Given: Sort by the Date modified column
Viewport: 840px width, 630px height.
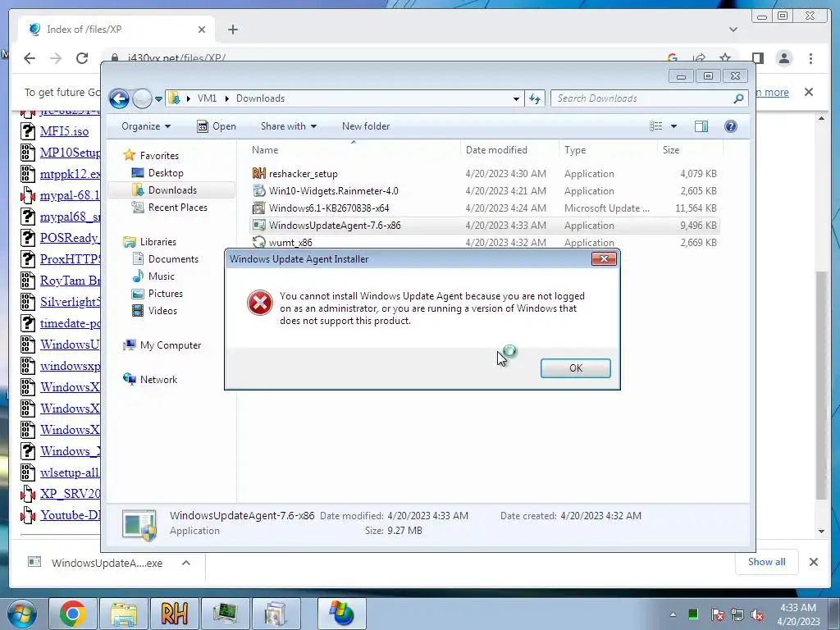Looking at the screenshot, I should tap(509, 150).
